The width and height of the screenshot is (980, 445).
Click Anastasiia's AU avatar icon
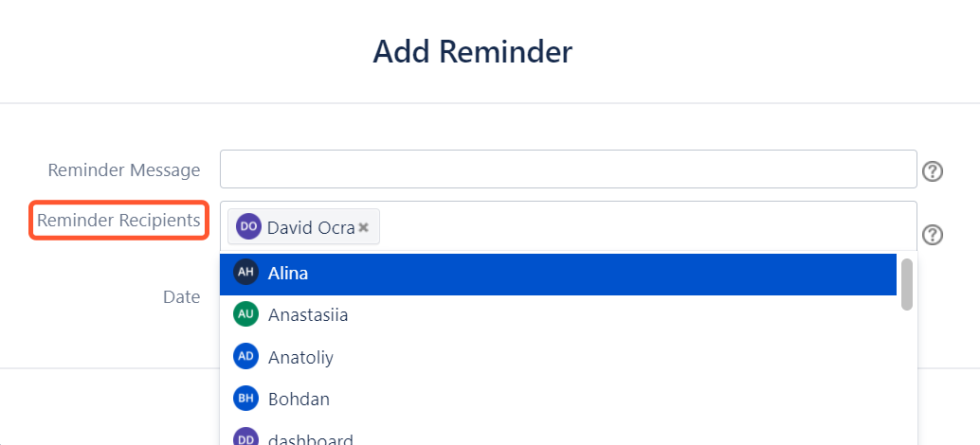(x=245, y=313)
